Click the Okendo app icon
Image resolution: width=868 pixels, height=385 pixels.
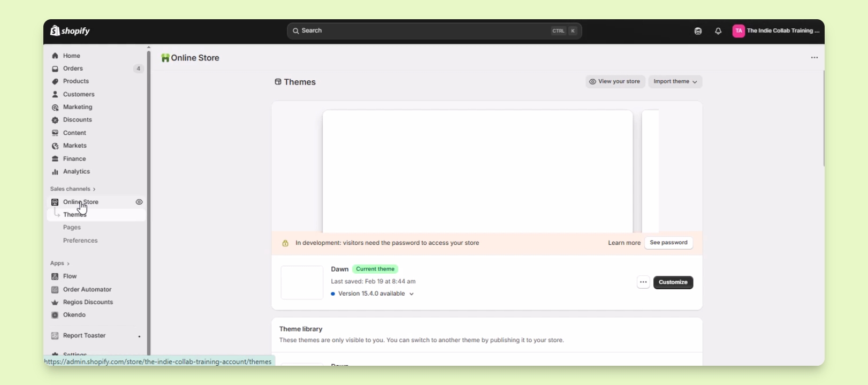click(55, 315)
